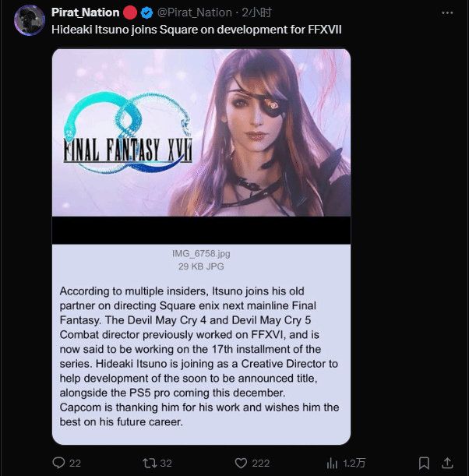Click the reply speech bubble icon
The width and height of the screenshot is (469, 476).
tap(58, 463)
